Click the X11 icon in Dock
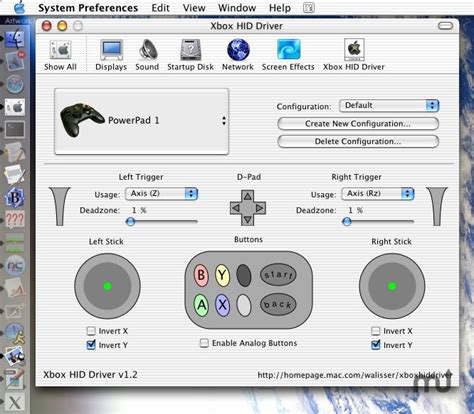The width and height of the screenshot is (474, 414). [14, 402]
